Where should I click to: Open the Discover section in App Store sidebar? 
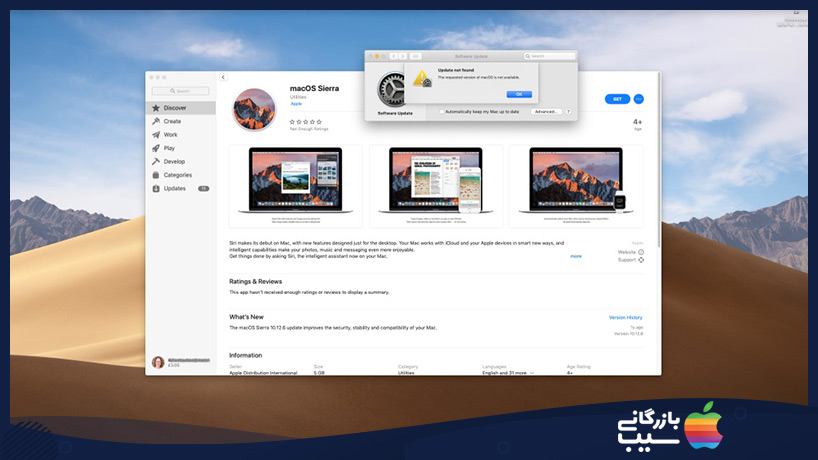(x=181, y=108)
